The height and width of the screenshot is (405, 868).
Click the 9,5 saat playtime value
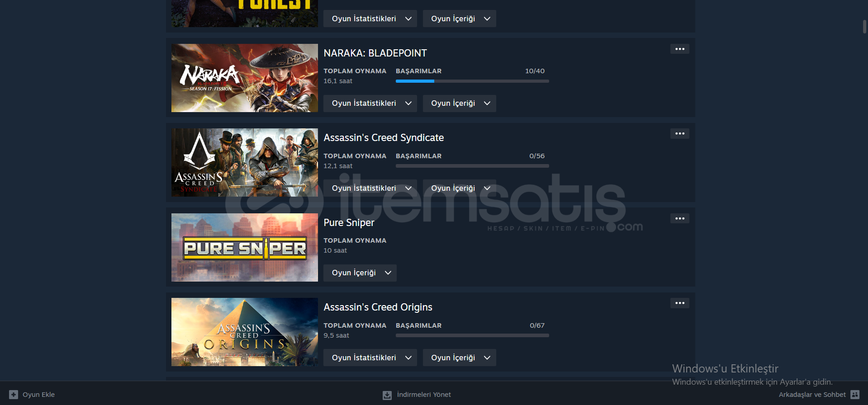click(x=336, y=335)
